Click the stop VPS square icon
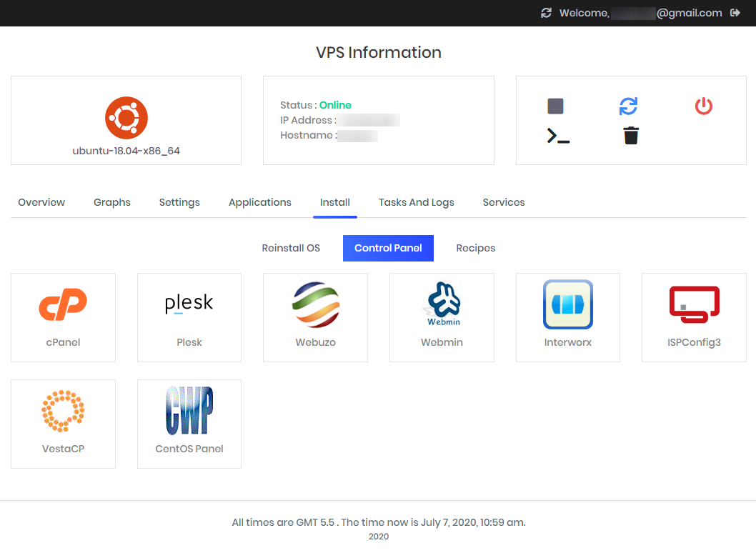 [x=555, y=106]
